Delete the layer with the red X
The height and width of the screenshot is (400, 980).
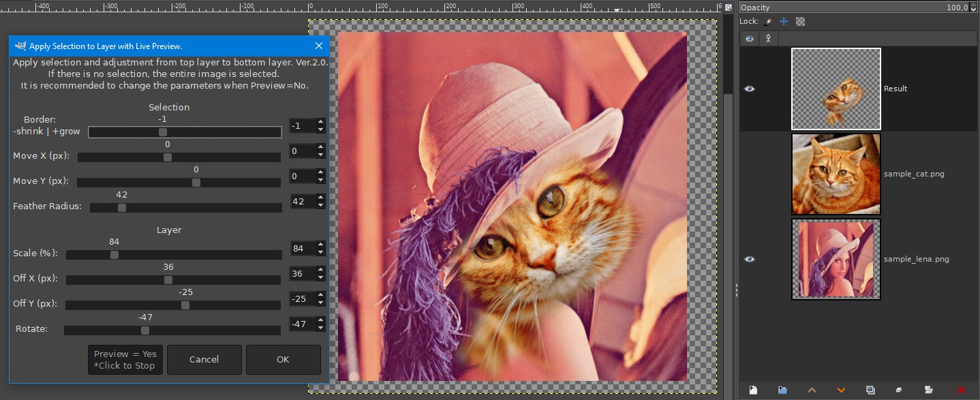point(961,390)
